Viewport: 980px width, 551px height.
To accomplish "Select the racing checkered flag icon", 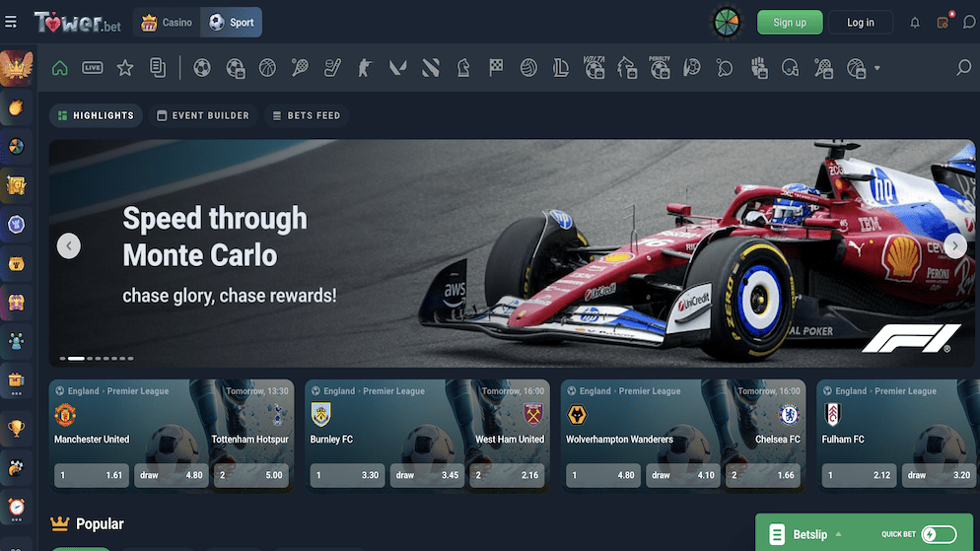I will click(x=496, y=67).
